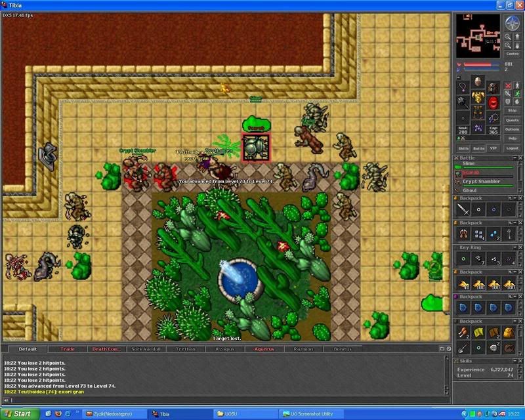This screenshot has height=420, width=525.
Task: Switch to the Default chat tab
Action: click(28, 349)
